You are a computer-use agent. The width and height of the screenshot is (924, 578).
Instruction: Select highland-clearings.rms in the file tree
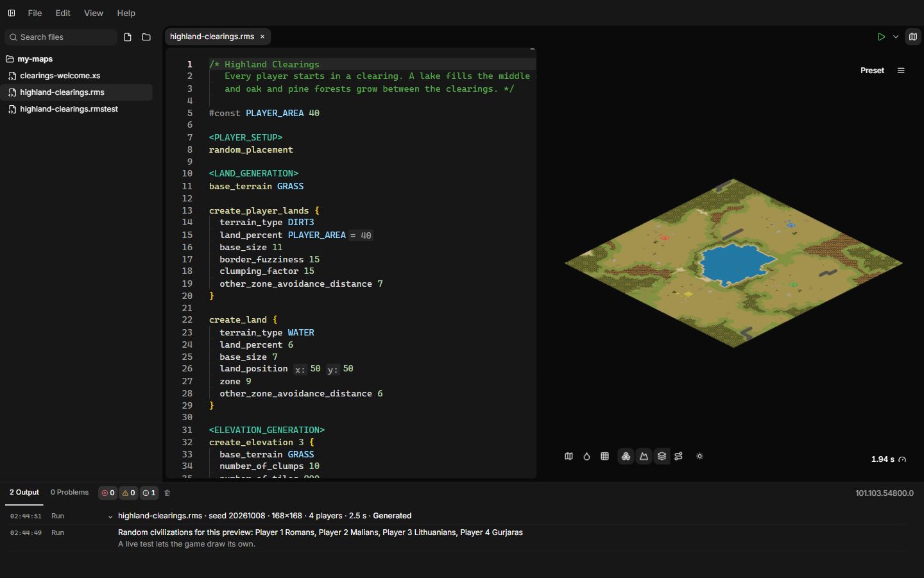tap(76, 92)
